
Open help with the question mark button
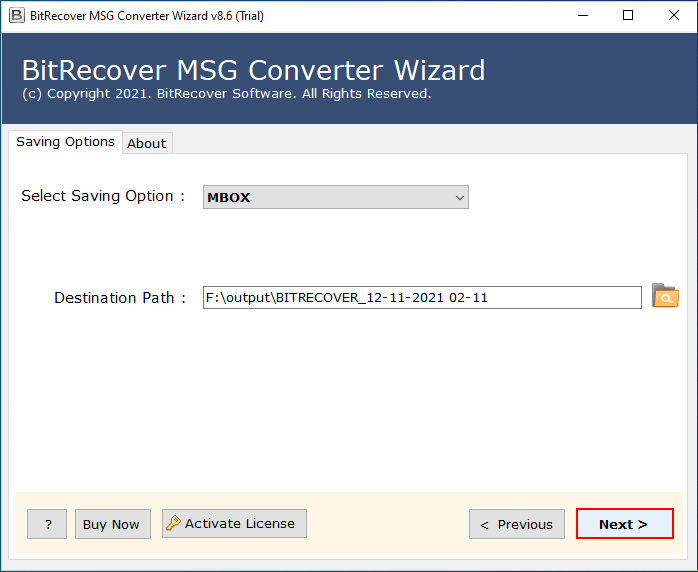pyautogui.click(x=47, y=524)
